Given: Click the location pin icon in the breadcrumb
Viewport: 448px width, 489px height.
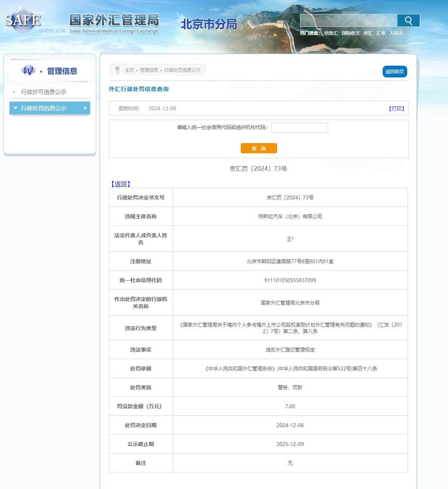Looking at the screenshot, I should [x=117, y=70].
